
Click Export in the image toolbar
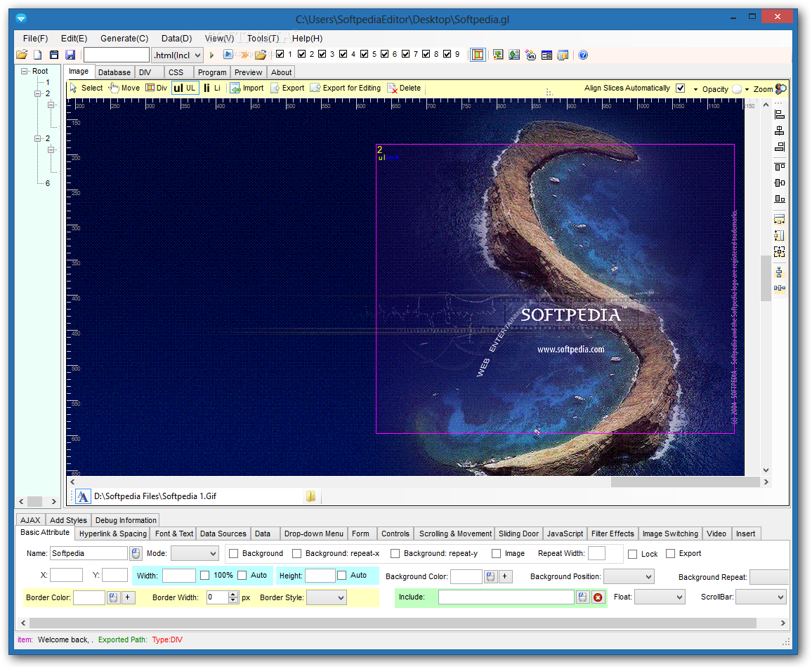click(x=288, y=88)
